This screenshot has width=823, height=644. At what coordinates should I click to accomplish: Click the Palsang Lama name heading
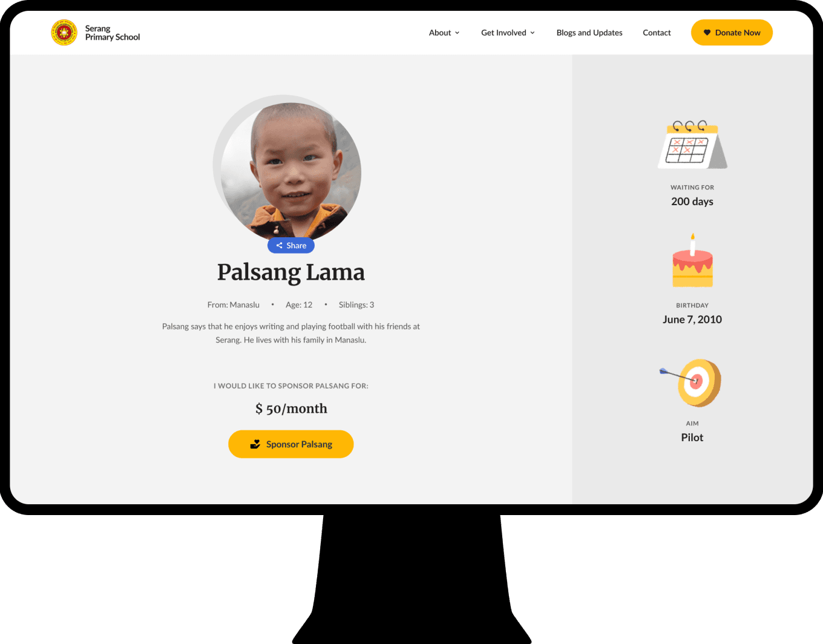coord(291,272)
